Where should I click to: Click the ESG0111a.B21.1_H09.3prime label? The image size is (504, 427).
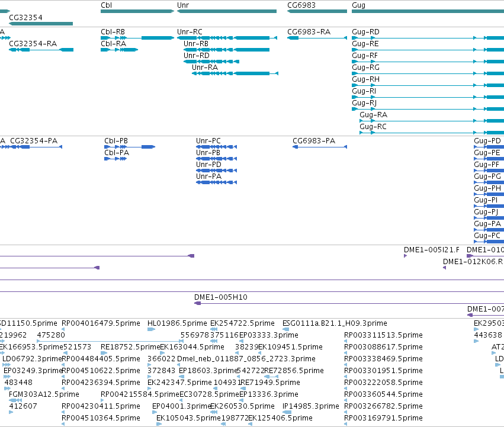(335, 323)
